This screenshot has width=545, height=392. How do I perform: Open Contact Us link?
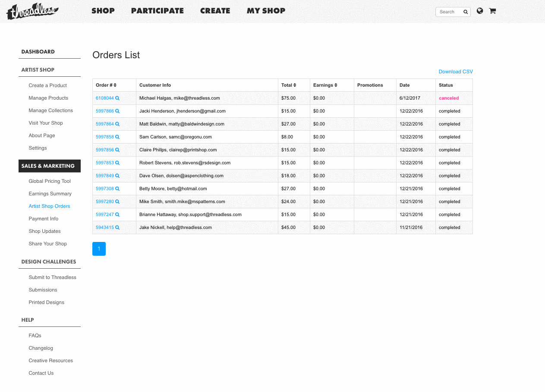[41, 373]
